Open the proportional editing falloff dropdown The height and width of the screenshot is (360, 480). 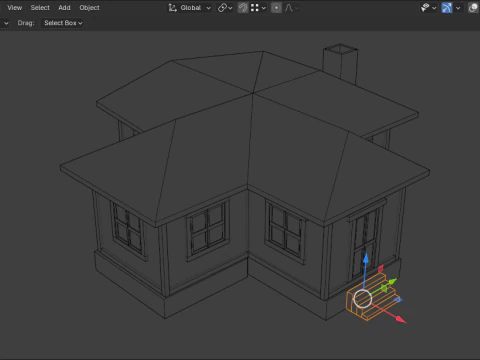pos(291,8)
